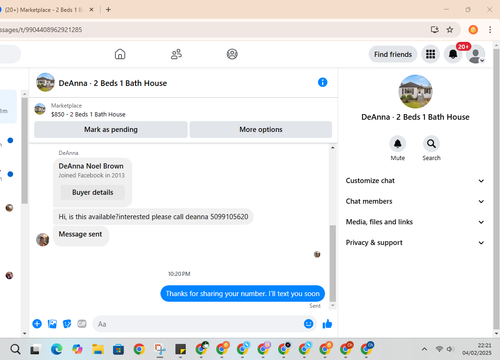
Task: Click DeAnna's avatar beside Message sent
Action: 43,239
